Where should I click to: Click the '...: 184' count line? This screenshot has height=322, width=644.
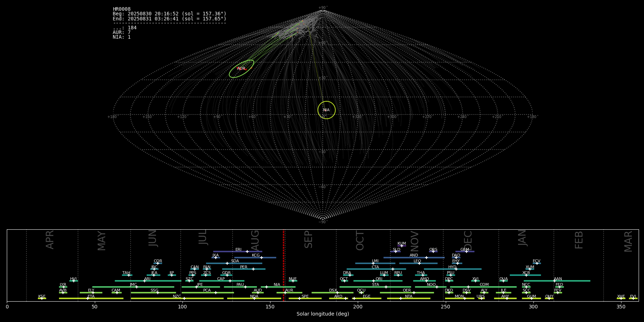125,28
